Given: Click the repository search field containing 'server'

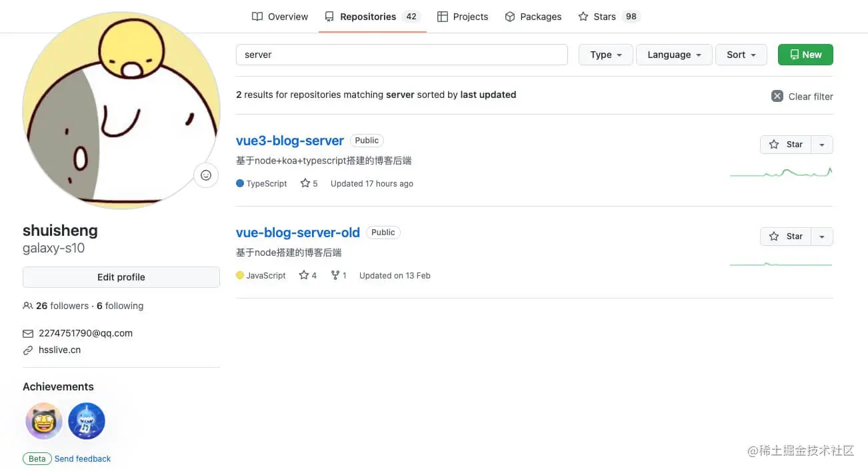Looking at the screenshot, I should point(401,55).
